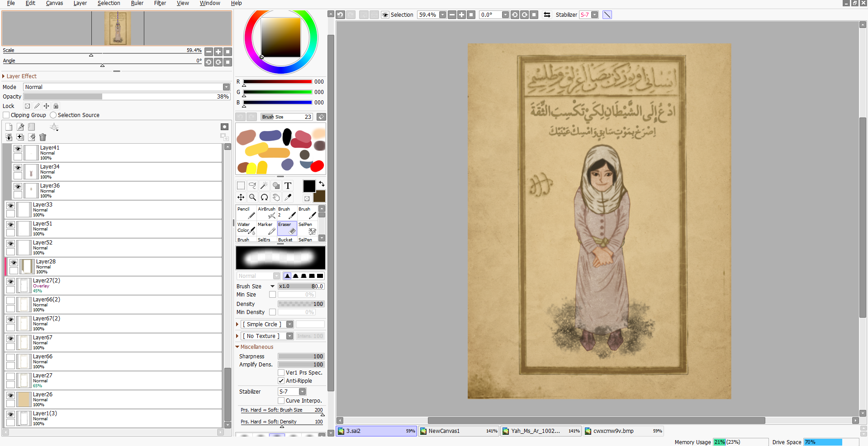868x446 pixels.
Task: Open the brush panel Stabilizer dropdown
Action: [302, 392]
